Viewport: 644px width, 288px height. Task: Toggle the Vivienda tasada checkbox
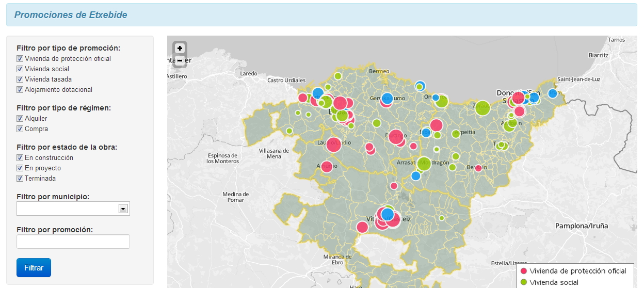pos(20,79)
